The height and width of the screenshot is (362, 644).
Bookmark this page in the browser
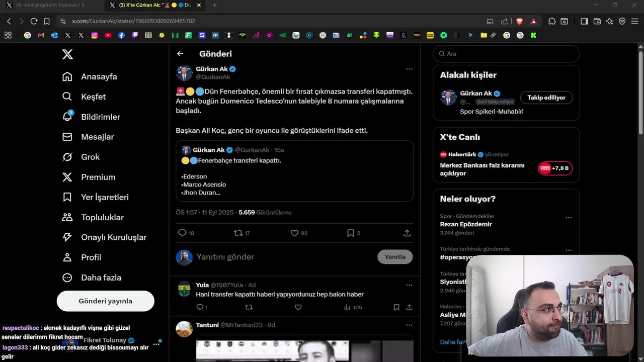47,21
